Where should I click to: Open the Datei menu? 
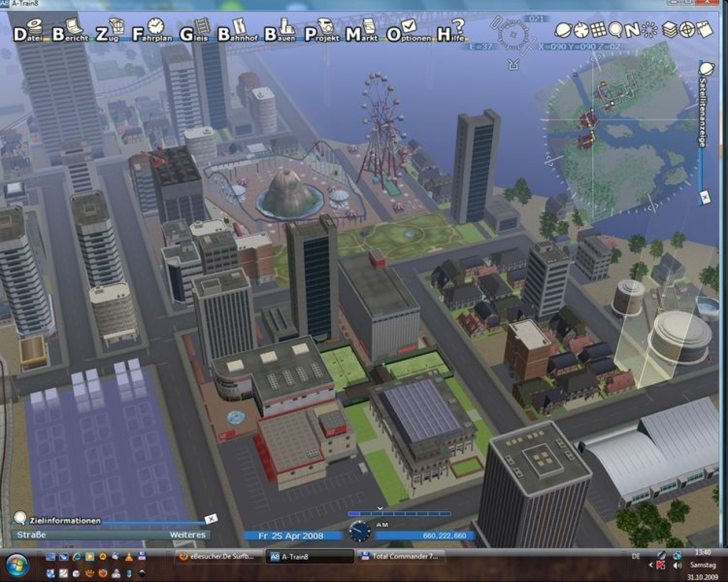tap(28, 31)
